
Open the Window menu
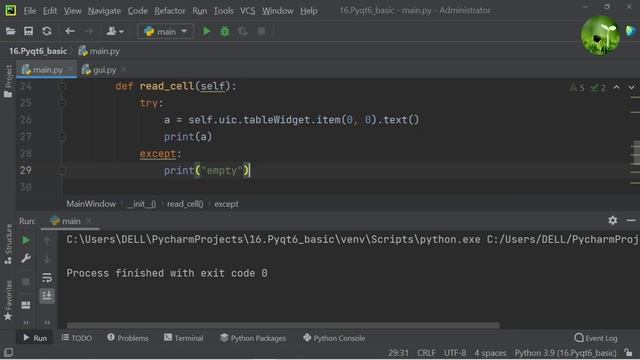pos(278,11)
